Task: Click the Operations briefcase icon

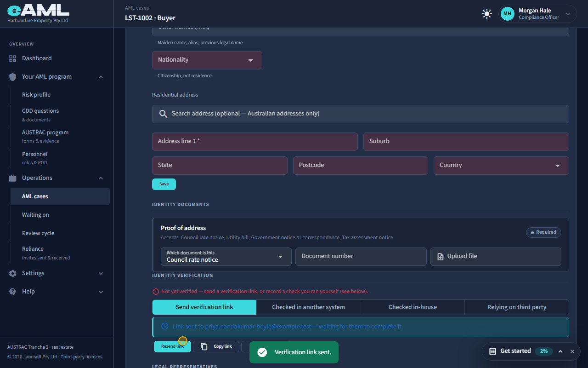Action: tap(13, 178)
